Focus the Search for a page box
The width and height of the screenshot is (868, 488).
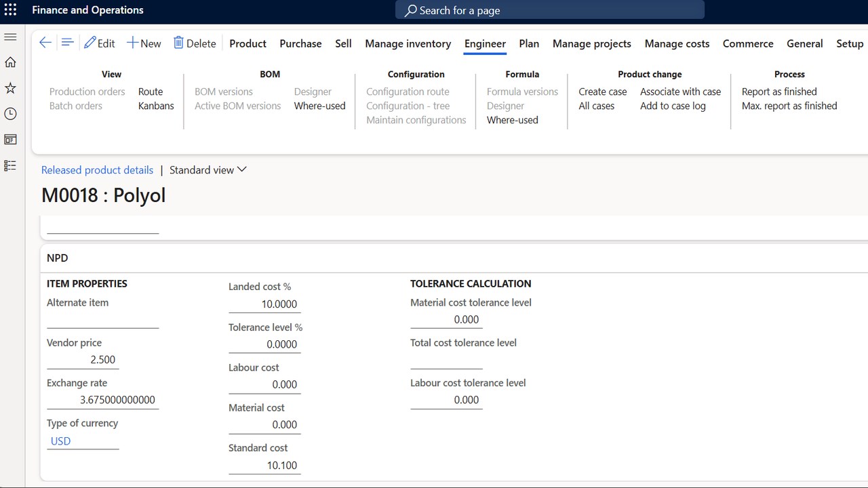click(x=550, y=10)
